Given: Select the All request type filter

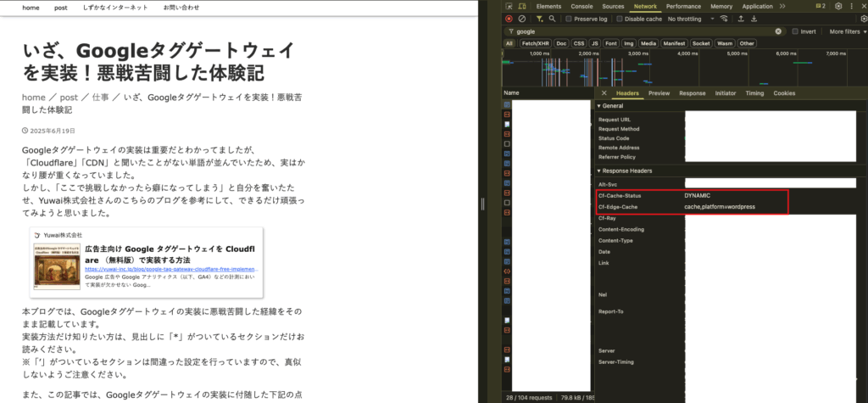Looking at the screenshot, I should 509,43.
